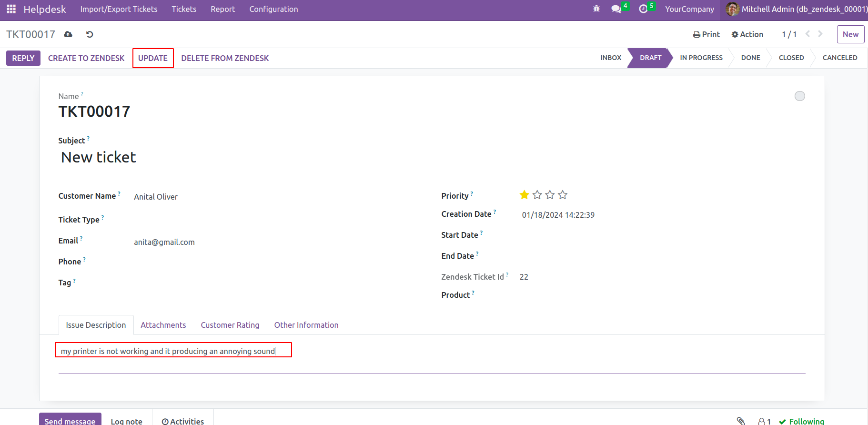
Task: Set stage to IN PROGRESS
Action: pos(701,58)
